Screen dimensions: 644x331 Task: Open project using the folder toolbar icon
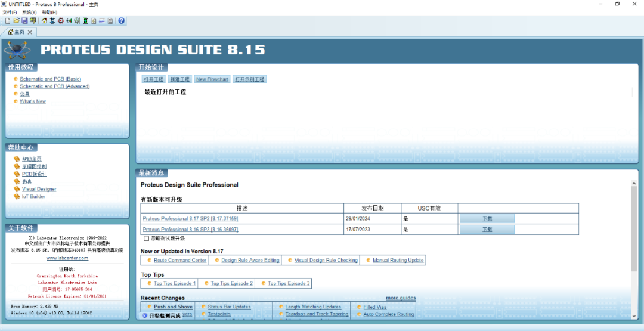(17, 20)
